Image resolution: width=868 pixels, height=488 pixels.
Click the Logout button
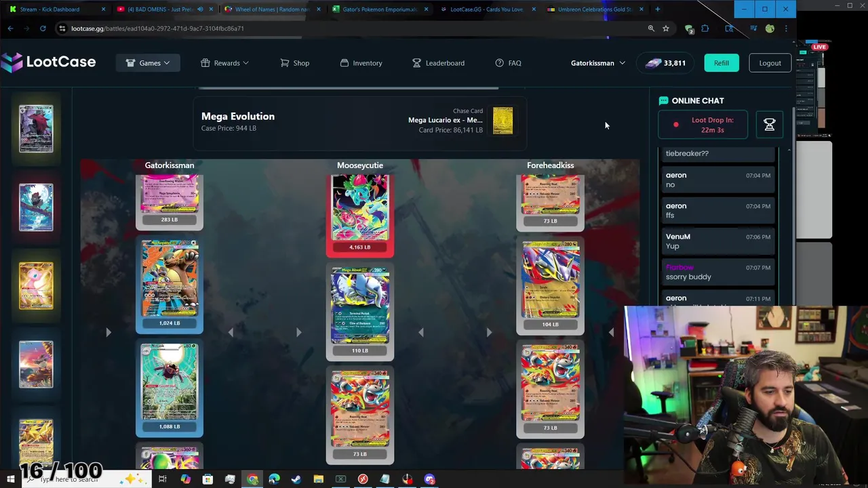pos(770,63)
